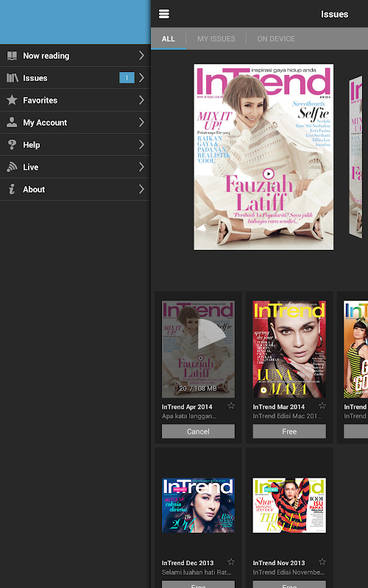
Task: Click the 'InTrend Dec 2013' title text
Action: [x=188, y=563]
